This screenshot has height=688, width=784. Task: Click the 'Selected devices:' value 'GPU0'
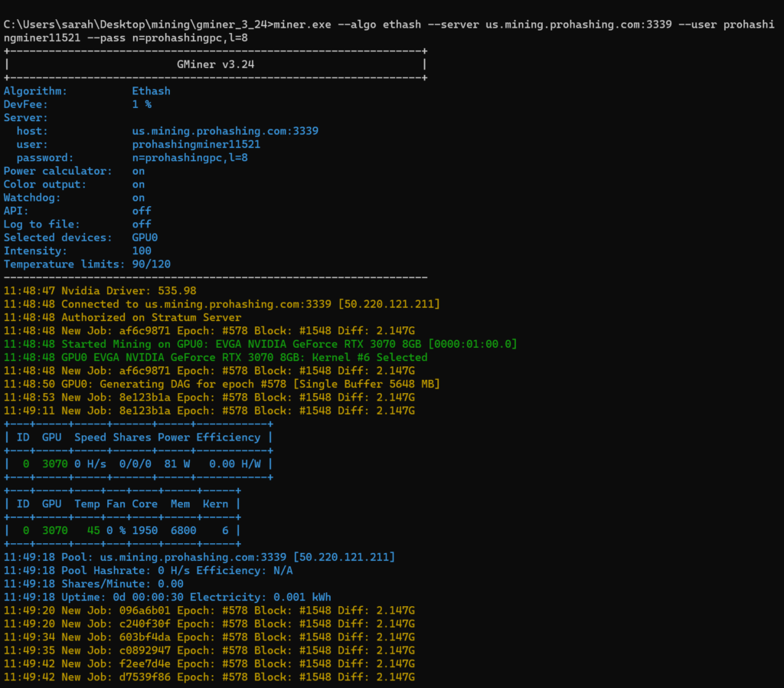[145, 238]
